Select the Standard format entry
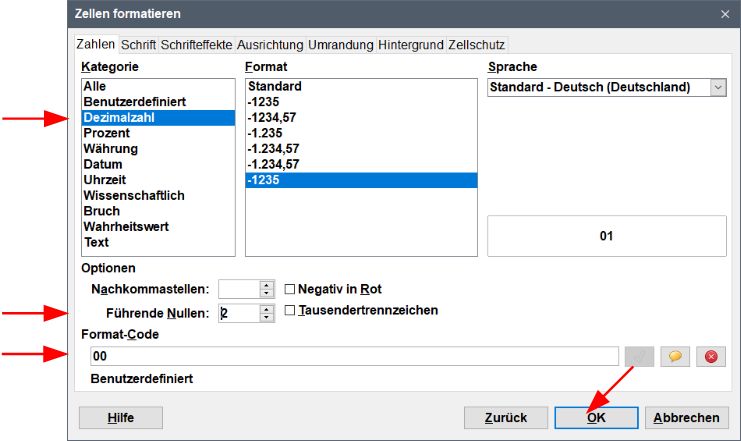This screenshot has width=741, height=441. point(362,86)
